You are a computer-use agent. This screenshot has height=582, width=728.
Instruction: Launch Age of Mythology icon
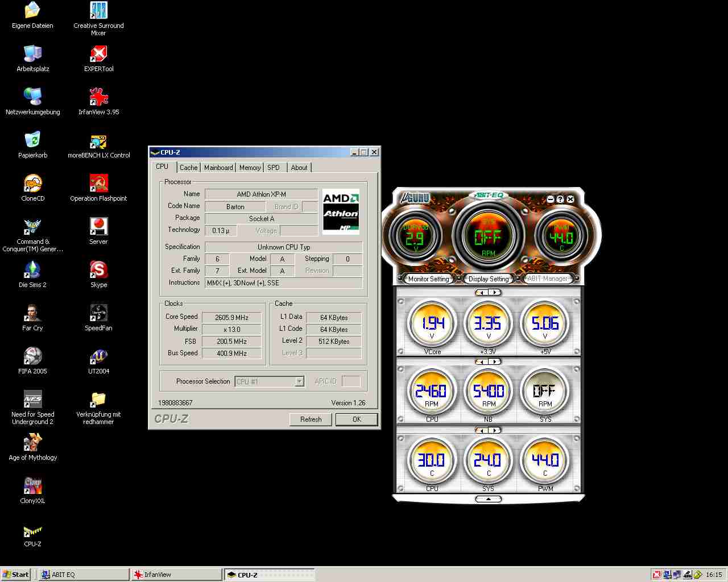tap(32, 447)
